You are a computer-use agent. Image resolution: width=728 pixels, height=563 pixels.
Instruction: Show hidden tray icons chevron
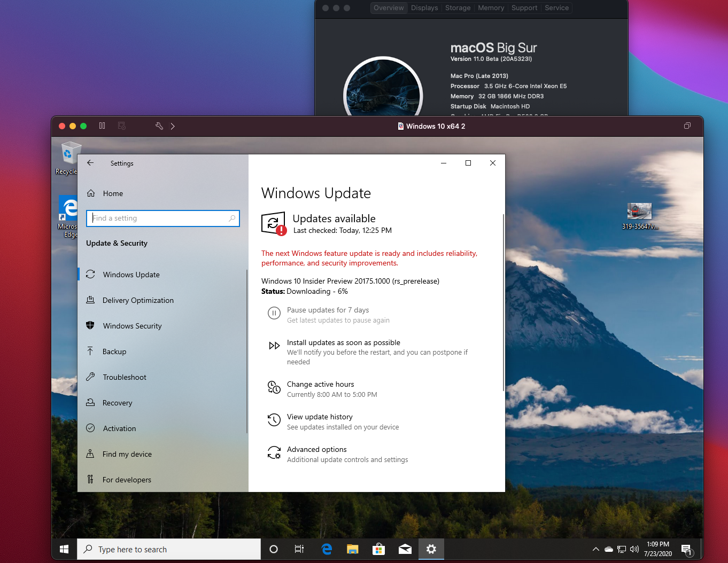596,549
